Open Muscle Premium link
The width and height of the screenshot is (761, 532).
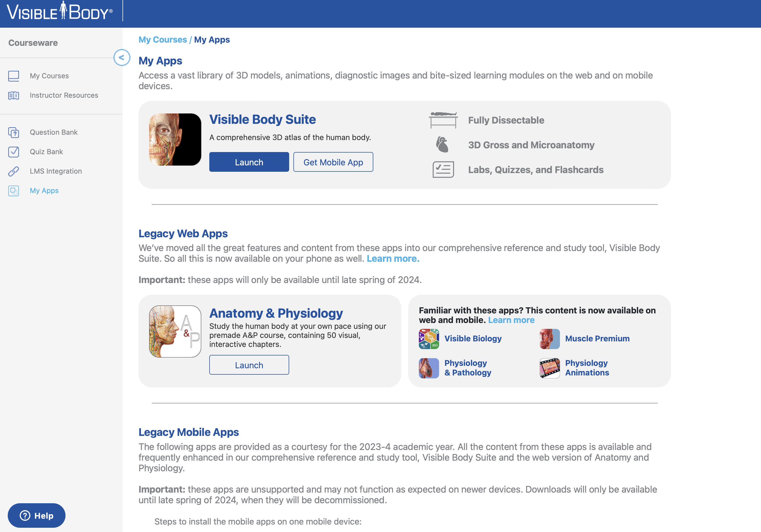click(597, 338)
